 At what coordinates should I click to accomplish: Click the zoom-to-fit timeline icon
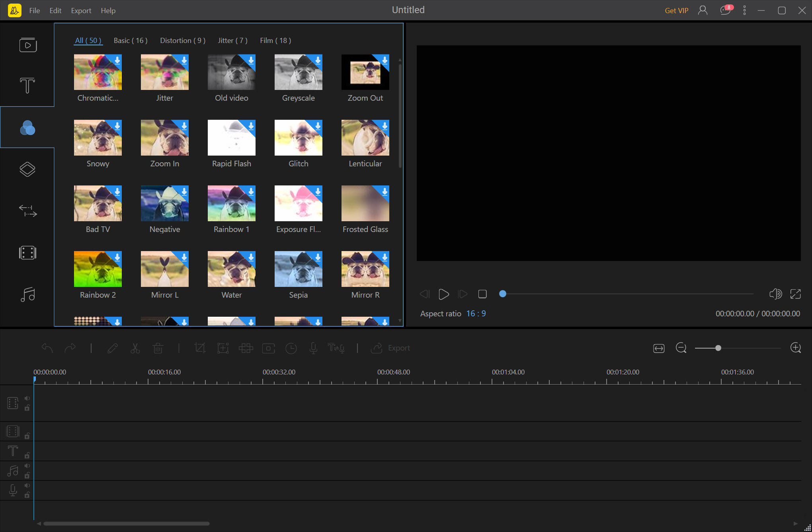pos(659,349)
